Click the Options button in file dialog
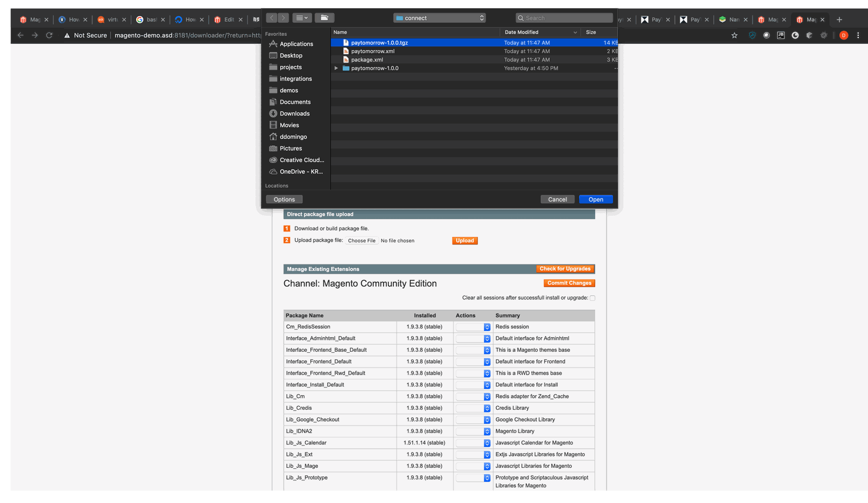868x503 pixels. [x=284, y=199]
